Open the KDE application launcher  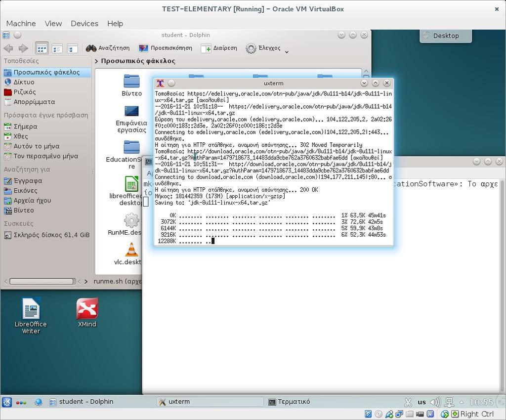click(x=7, y=402)
